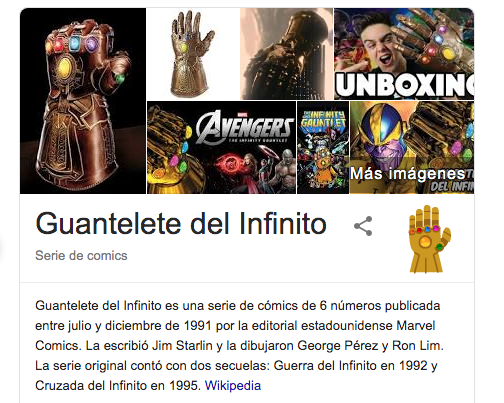Click the golden gauntlet emoji icon
504x403 pixels.
(430, 239)
